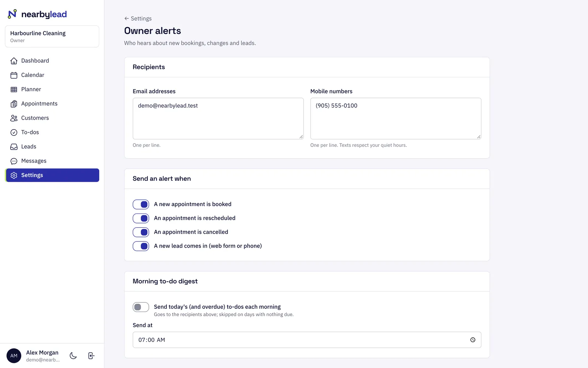This screenshot has width=588, height=368.
Task: Open Messages in sidebar
Action: (53, 161)
